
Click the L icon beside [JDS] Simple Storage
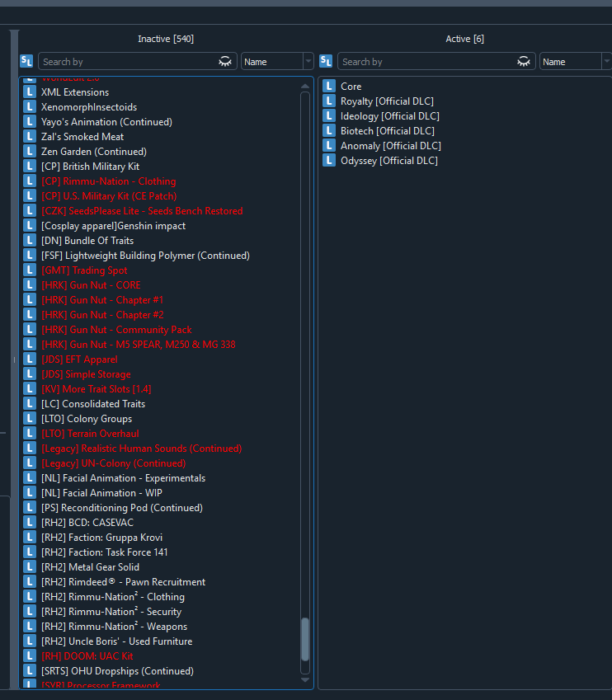30,374
